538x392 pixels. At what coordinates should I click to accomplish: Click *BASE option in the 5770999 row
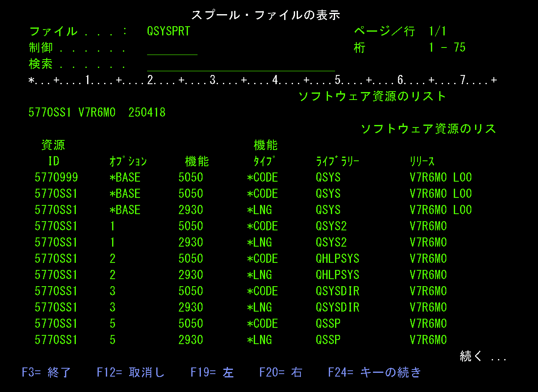click(x=125, y=177)
